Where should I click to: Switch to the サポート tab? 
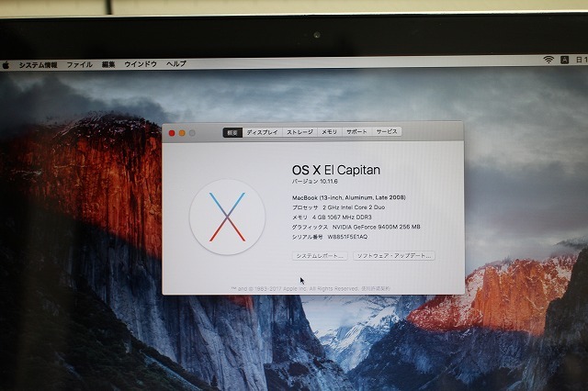[x=356, y=131]
